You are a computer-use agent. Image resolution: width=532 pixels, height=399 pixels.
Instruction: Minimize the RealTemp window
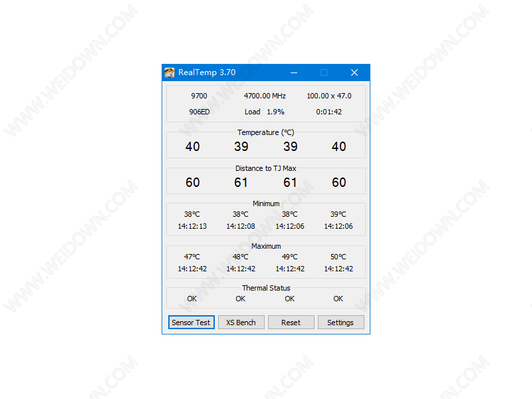pyautogui.click(x=294, y=72)
